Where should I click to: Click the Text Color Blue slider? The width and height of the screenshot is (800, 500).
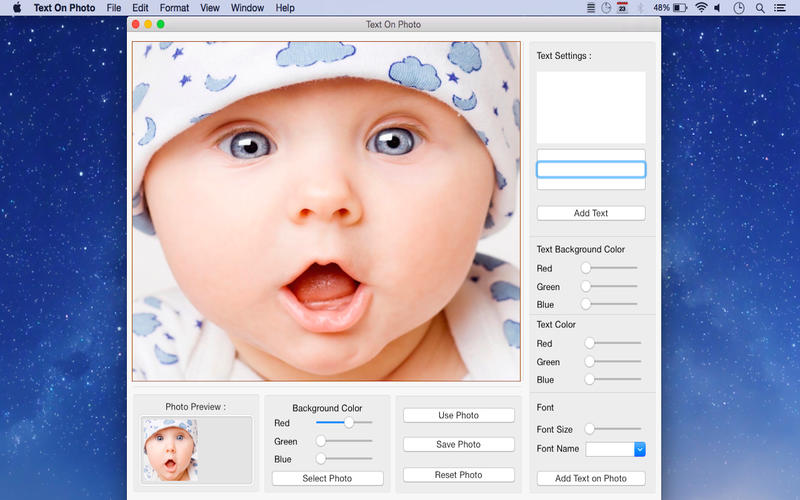pos(613,380)
